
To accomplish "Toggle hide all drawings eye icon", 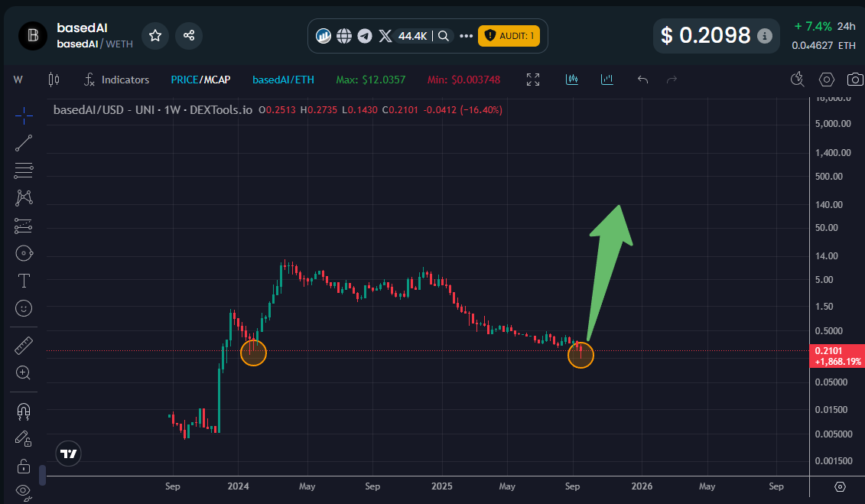I will tap(24, 492).
